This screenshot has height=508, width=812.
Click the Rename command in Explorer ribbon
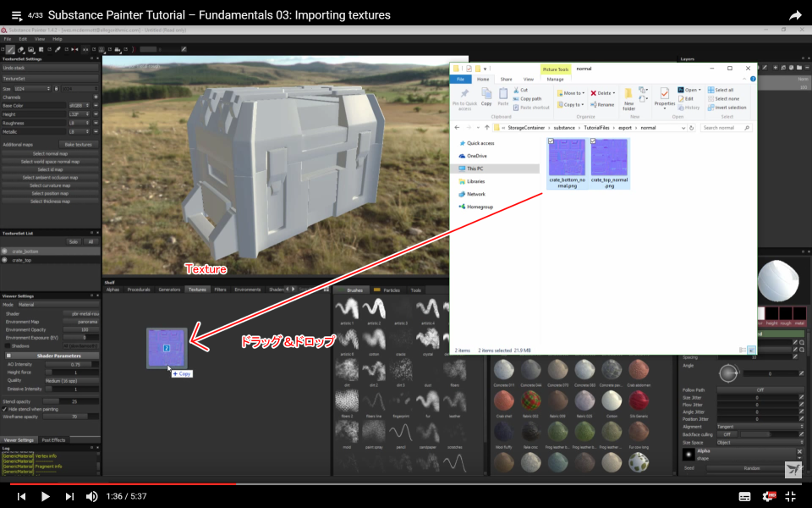click(x=602, y=105)
